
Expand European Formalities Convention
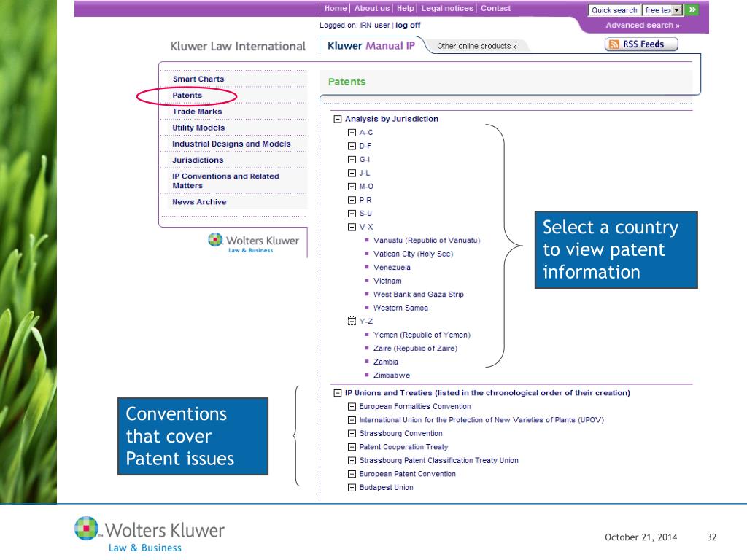click(x=352, y=407)
